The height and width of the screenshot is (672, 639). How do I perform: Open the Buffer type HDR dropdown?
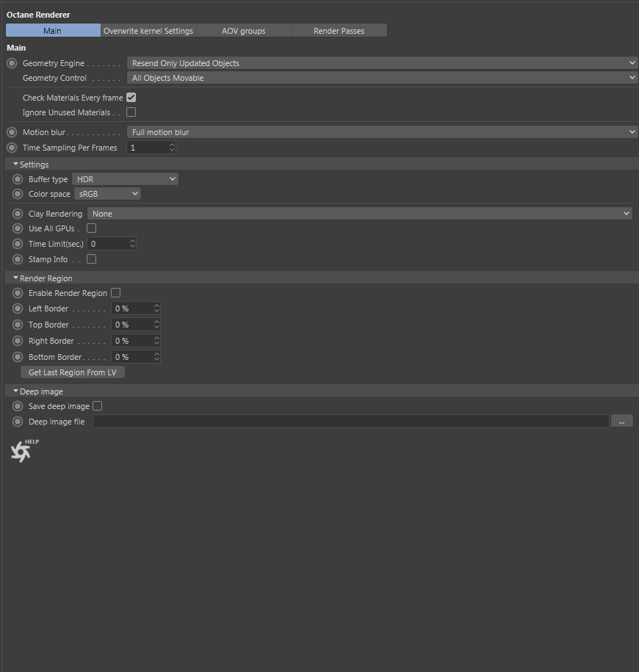(125, 179)
